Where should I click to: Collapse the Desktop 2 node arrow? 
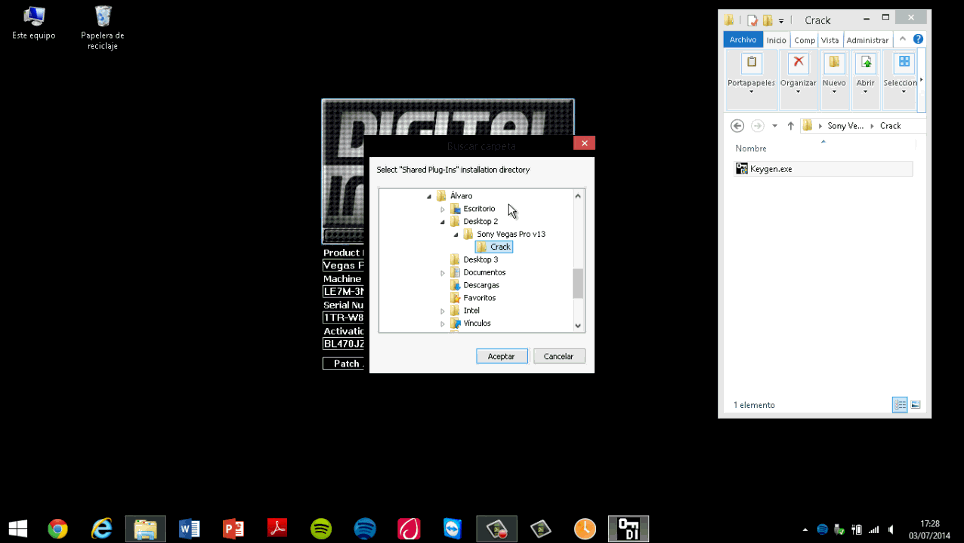[x=442, y=222]
